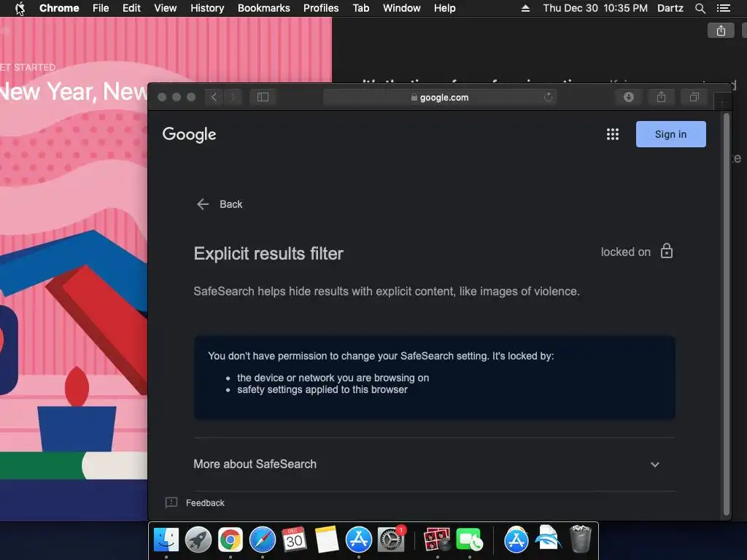This screenshot has width=747, height=560.
Task: Click the Sign in button
Action: [671, 134]
